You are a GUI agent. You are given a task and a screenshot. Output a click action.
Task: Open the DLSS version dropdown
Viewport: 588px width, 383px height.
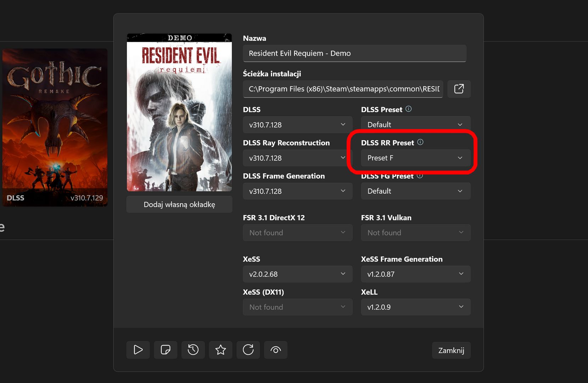(x=298, y=125)
